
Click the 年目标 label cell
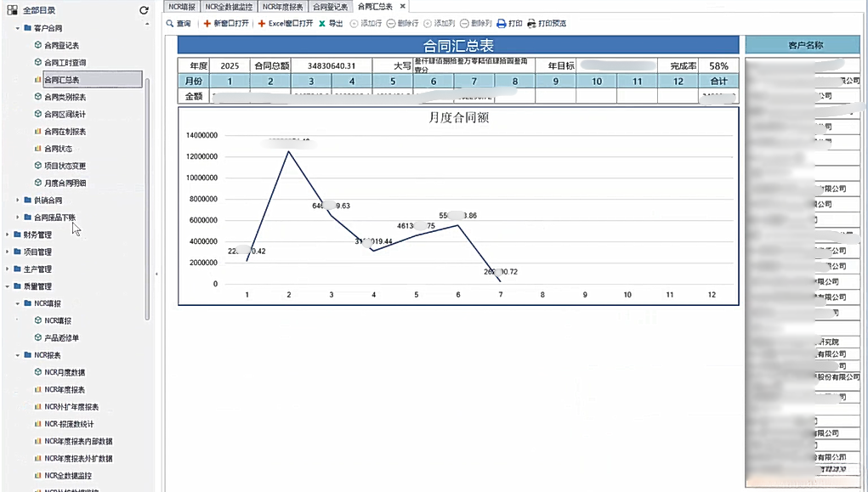point(556,66)
